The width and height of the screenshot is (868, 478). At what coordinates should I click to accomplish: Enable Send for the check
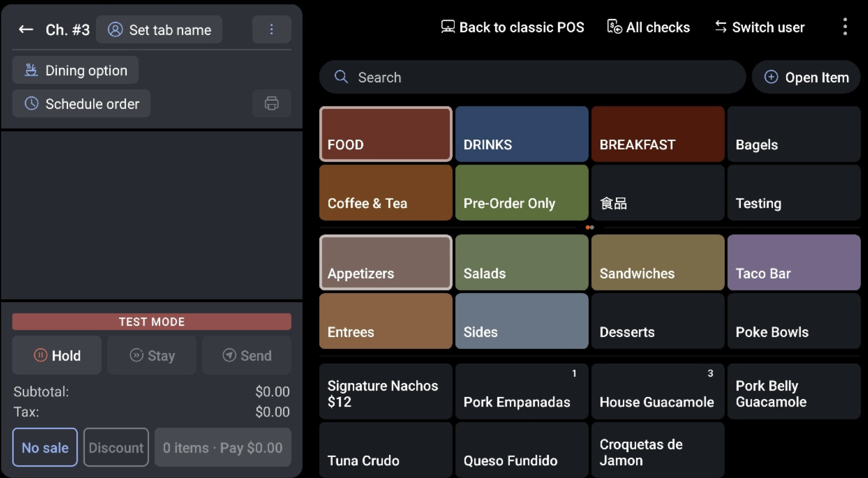pos(246,355)
